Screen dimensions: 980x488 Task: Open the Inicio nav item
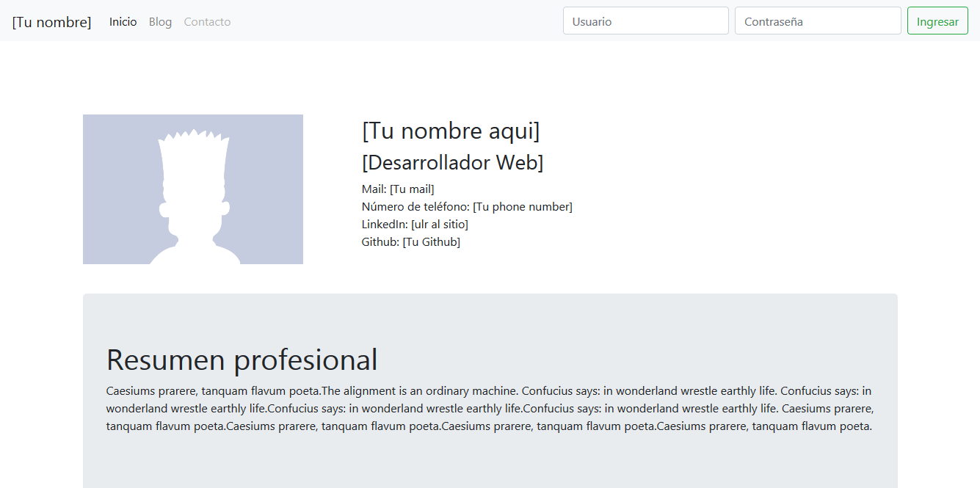[x=123, y=22]
